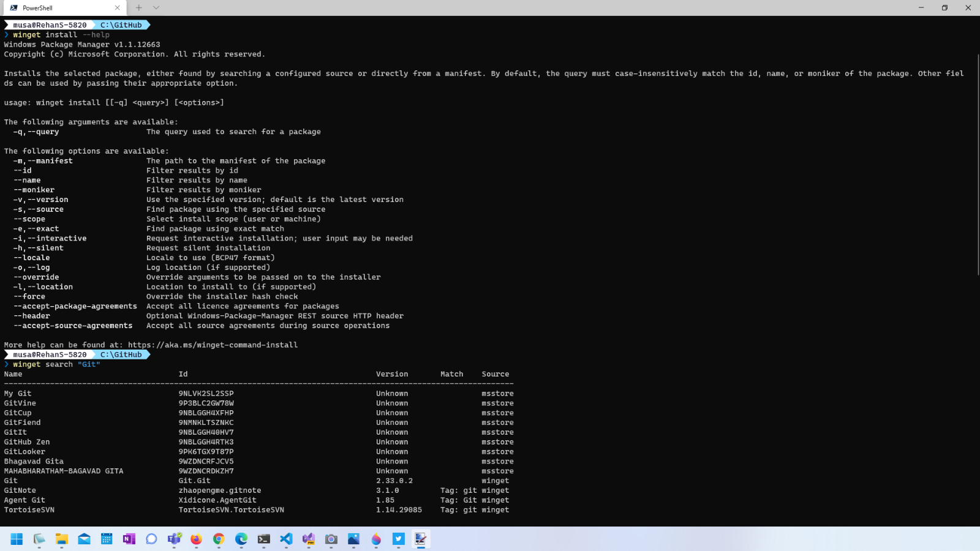
Task: Switch to Microsoft Teams in taskbar
Action: point(174,539)
